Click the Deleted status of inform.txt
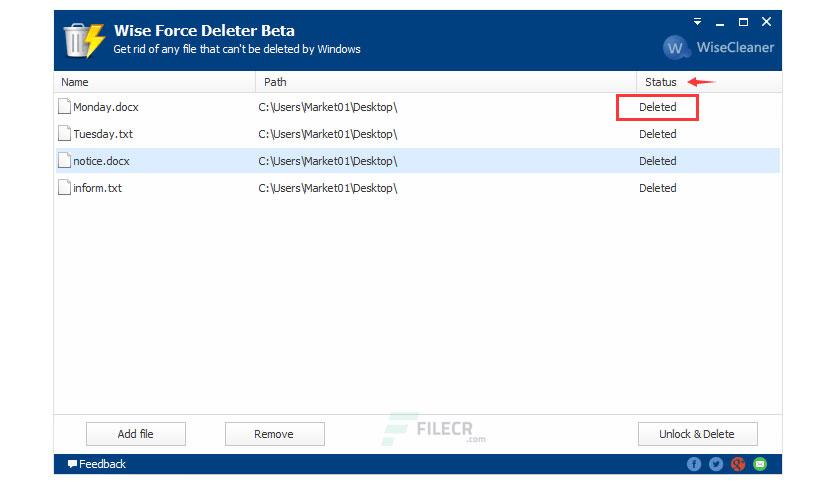This screenshot has height=484, width=836. pyautogui.click(x=657, y=188)
